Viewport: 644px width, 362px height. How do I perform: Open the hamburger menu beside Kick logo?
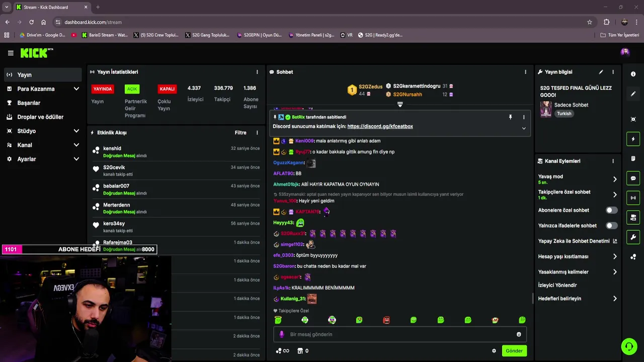click(11, 53)
